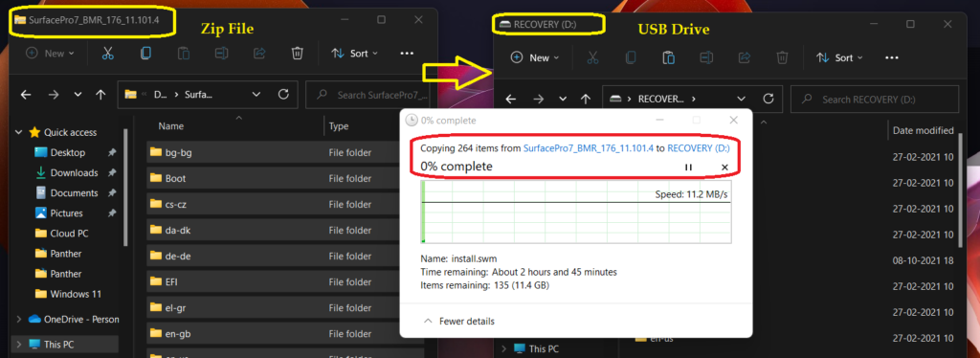The height and width of the screenshot is (358, 980).
Task: Click Search SurfacePro7 search box
Action: click(367, 95)
